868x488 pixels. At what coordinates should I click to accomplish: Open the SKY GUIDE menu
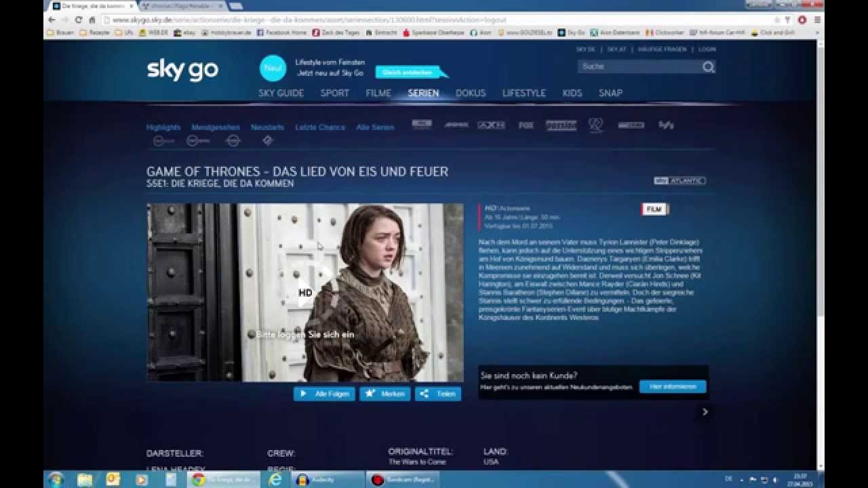click(x=281, y=94)
